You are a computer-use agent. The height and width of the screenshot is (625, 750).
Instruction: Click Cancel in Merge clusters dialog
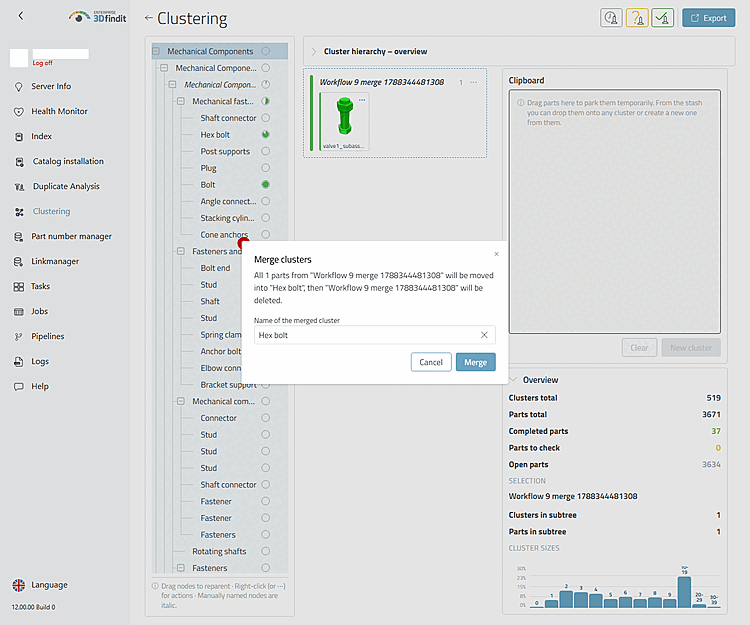431,362
